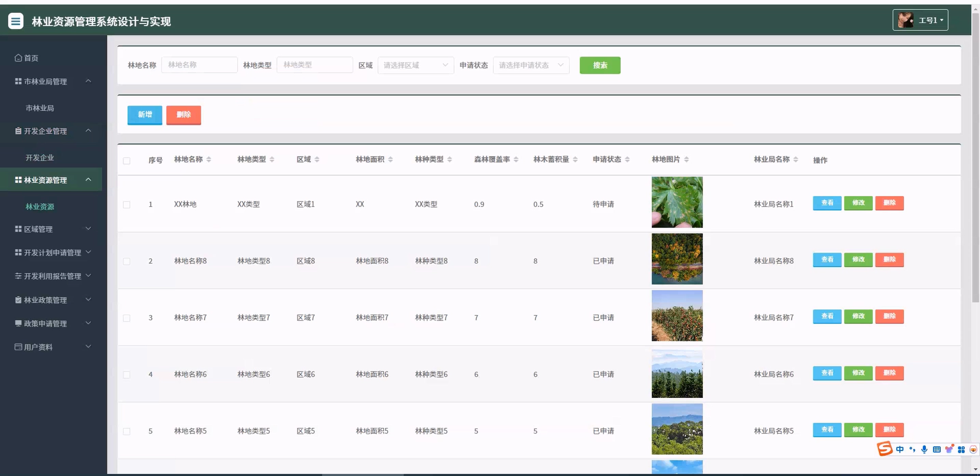Select the checkbox for 林地名称7 row
The image size is (980, 476).
[127, 318]
